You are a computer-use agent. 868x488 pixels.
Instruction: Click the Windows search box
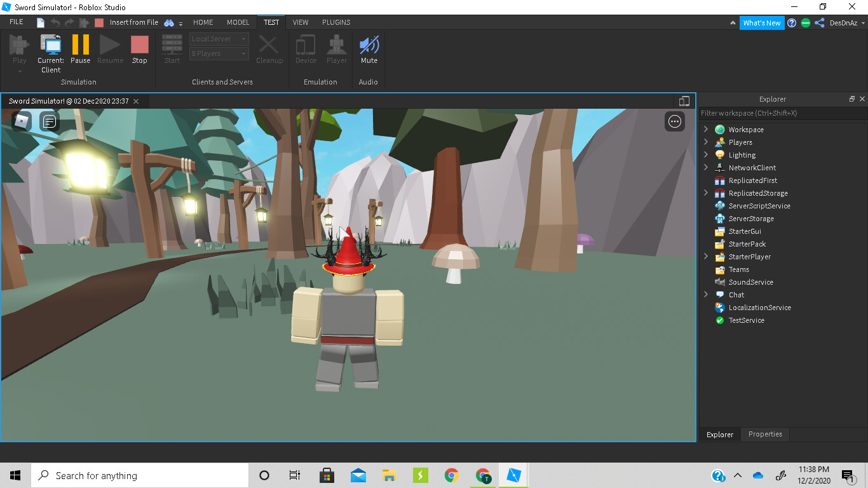coord(140,475)
